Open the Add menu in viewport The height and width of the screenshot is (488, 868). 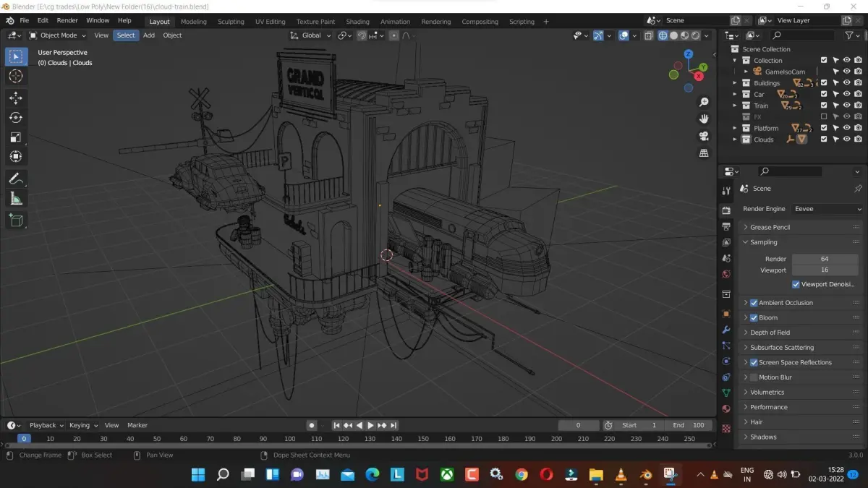[149, 35]
